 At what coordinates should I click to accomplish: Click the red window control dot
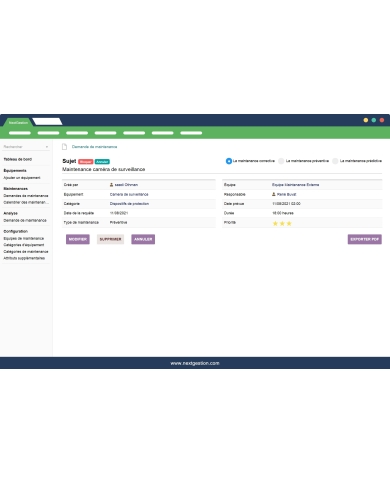point(382,120)
